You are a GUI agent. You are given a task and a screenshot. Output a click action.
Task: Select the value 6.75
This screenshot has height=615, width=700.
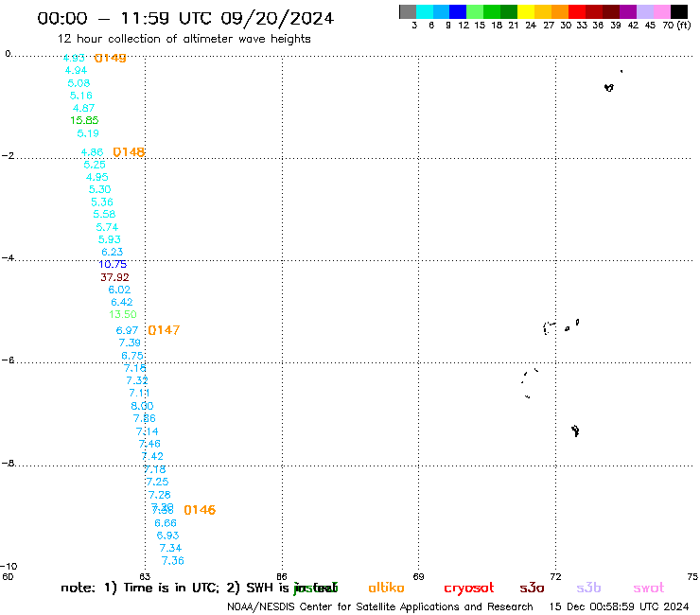point(132,356)
